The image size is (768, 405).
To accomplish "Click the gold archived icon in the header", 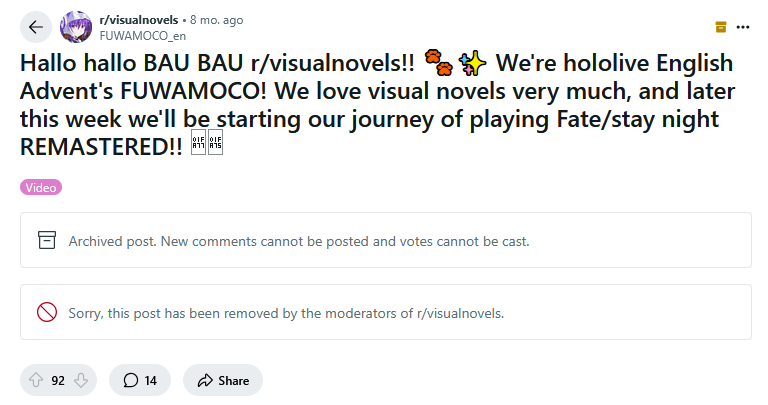I will pos(720,27).
